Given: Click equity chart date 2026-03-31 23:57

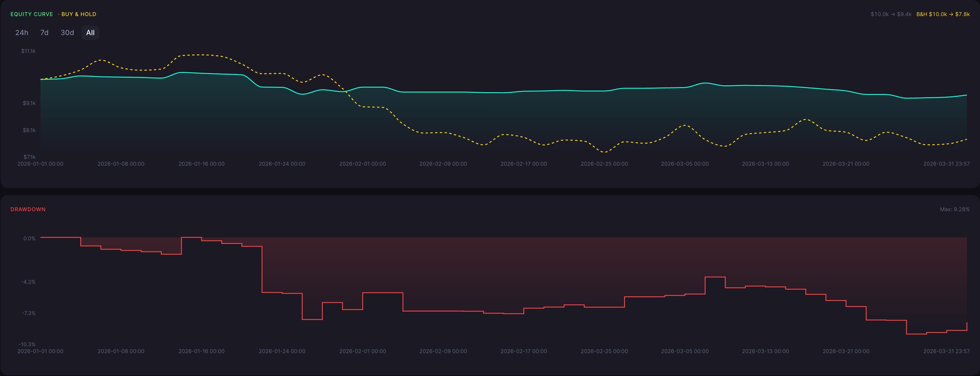Looking at the screenshot, I should [x=946, y=164].
